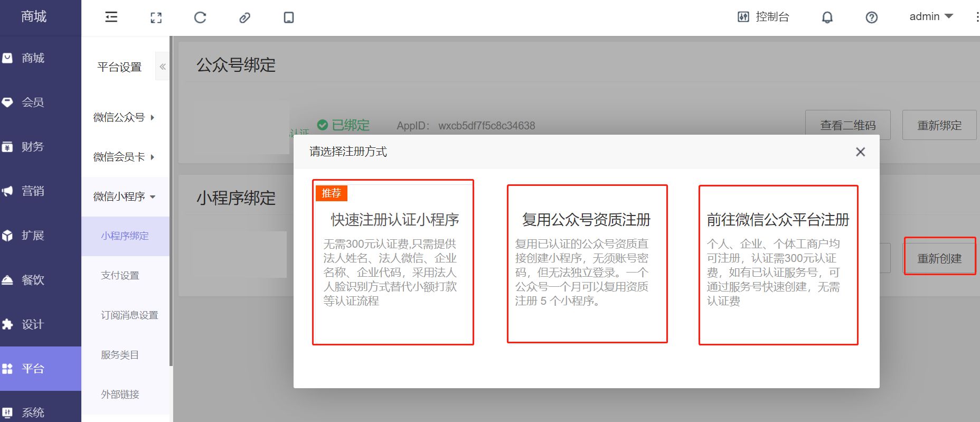Open 支付设置 in the submenu

120,275
